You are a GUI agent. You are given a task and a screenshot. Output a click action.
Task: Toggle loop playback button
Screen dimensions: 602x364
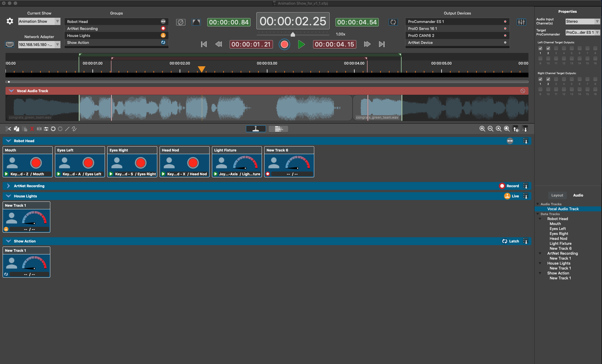[393, 22]
